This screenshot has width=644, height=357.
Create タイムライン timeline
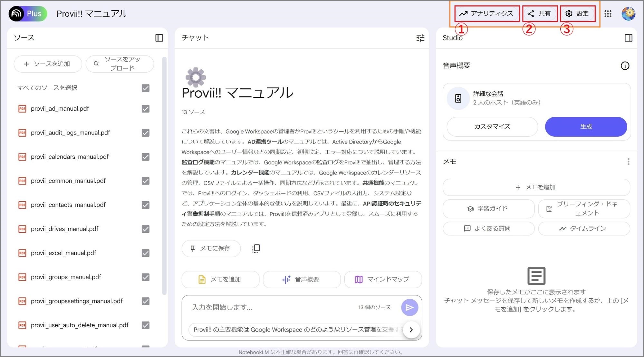click(584, 229)
